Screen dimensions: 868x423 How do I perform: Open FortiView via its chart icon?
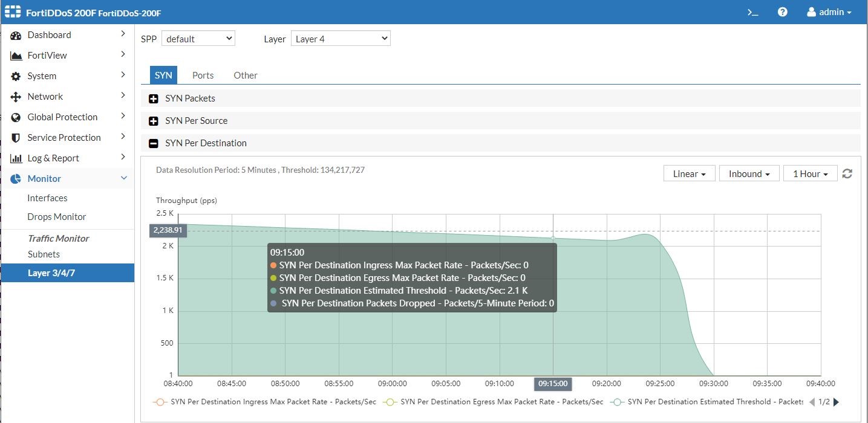(x=15, y=55)
